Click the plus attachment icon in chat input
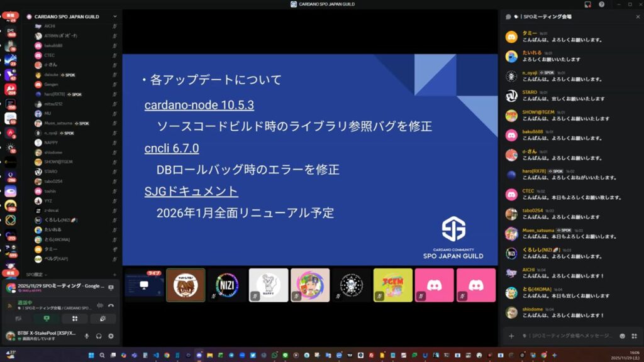The image size is (644, 362). click(511, 336)
